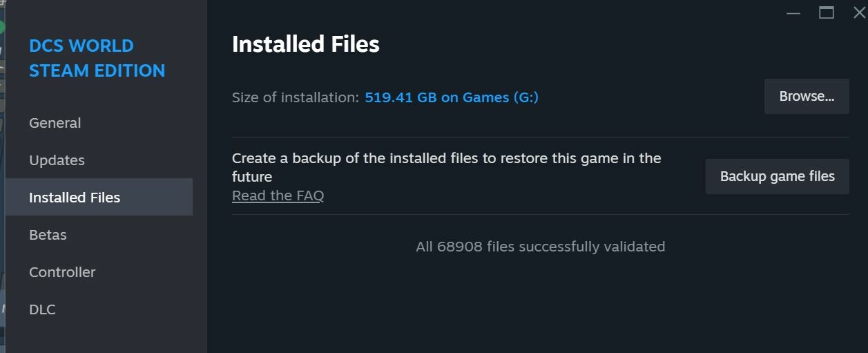Click the Browse... button
This screenshot has height=353, width=868.
click(807, 97)
